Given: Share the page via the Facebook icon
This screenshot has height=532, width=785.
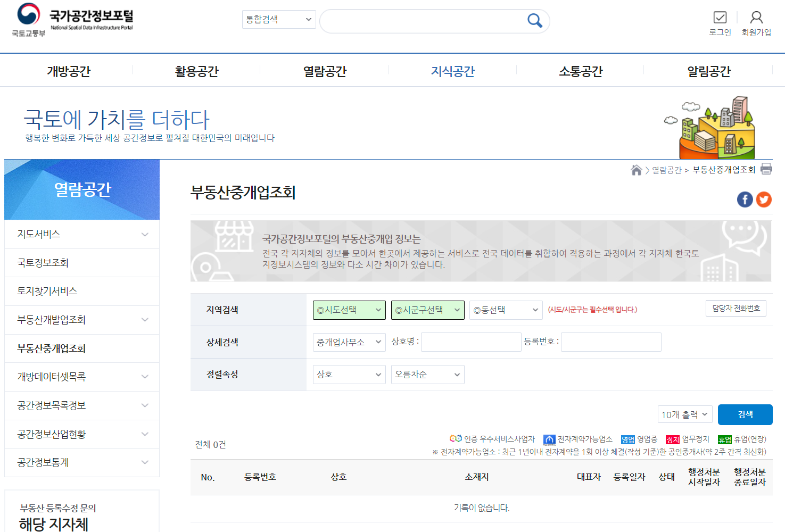Looking at the screenshot, I should point(745,199).
